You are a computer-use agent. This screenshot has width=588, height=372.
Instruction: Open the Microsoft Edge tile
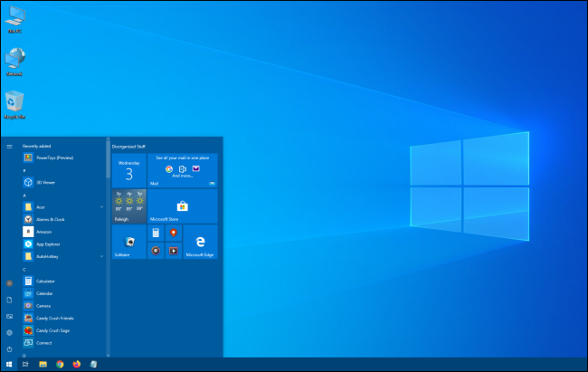tap(199, 243)
